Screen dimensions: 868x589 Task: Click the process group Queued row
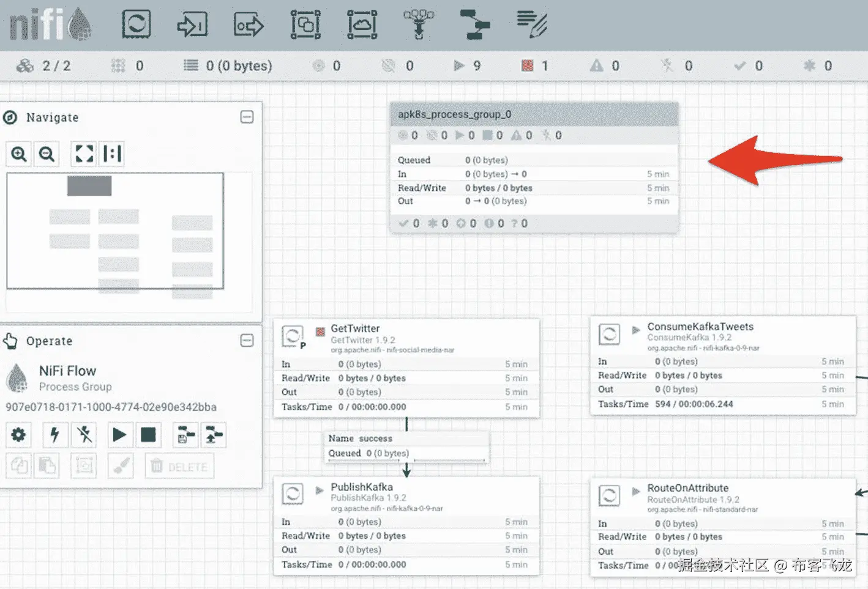tap(534, 160)
